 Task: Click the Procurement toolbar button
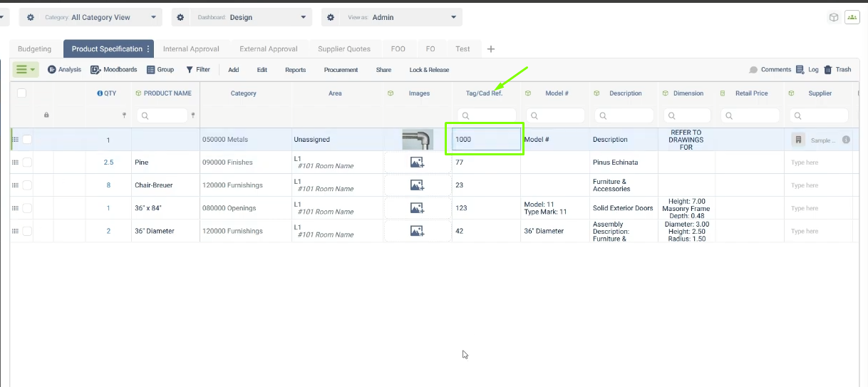tap(341, 70)
